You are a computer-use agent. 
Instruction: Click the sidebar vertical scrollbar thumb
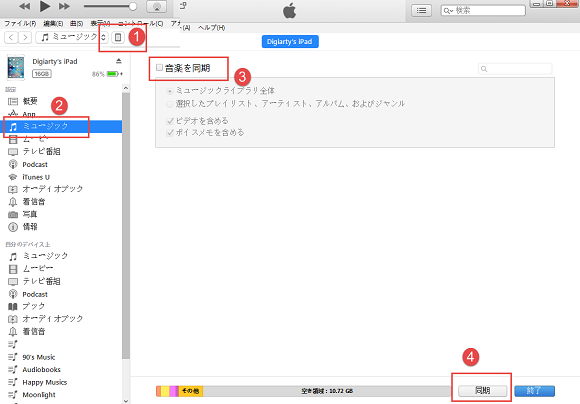coord(126,226)
